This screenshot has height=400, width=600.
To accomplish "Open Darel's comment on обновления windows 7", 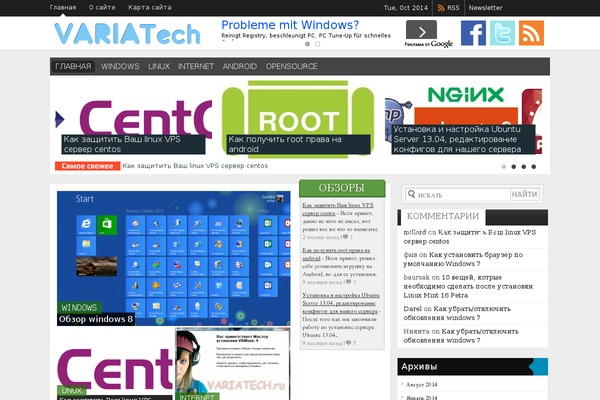I will 457,313.
